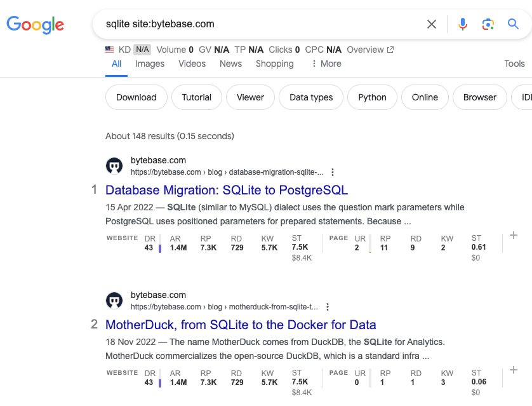Select the Data types filter chip

pyautogui.click(x=311, y=97)
